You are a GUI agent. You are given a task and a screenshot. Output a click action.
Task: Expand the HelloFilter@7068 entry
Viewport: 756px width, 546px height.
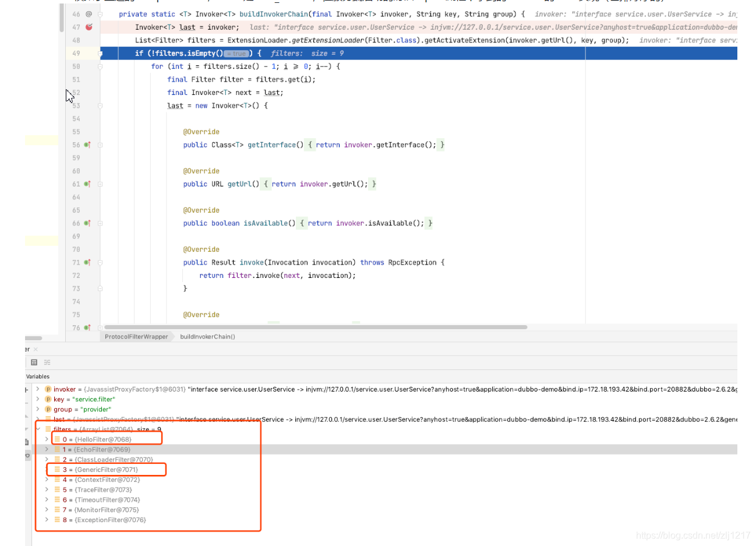pos(47,439)
